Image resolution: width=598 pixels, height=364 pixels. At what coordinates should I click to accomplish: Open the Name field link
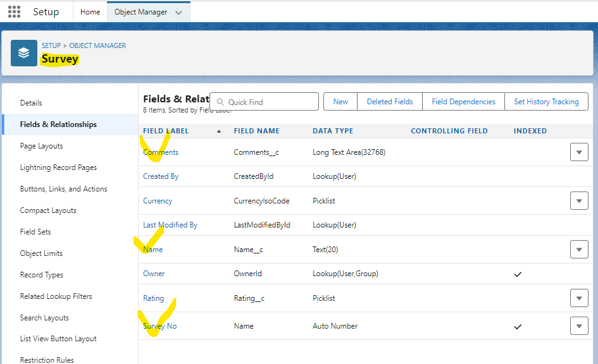(x=153, y=250)
